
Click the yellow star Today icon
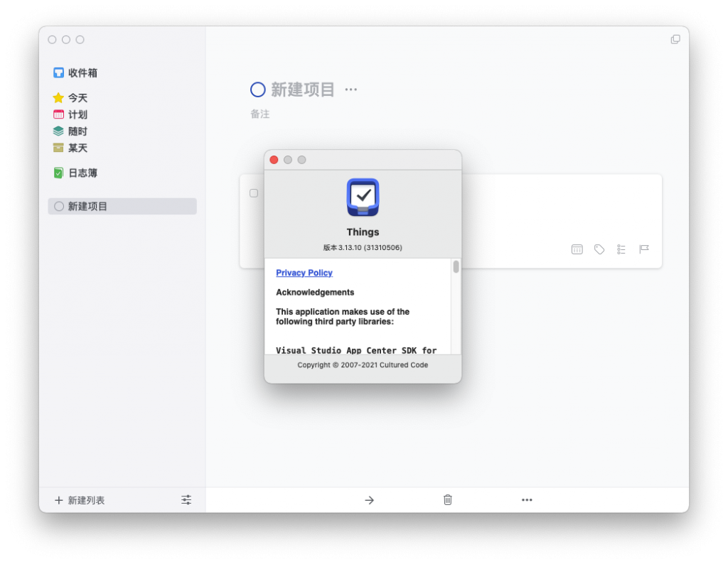[x=58, y=97]
